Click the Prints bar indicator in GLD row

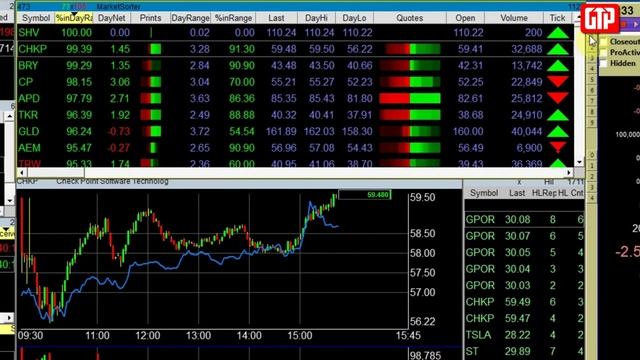[x=151, y=131]
